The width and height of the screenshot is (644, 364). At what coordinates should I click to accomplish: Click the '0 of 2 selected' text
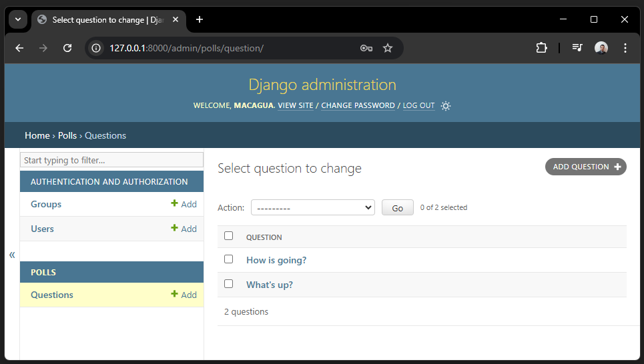coord(444,207)
